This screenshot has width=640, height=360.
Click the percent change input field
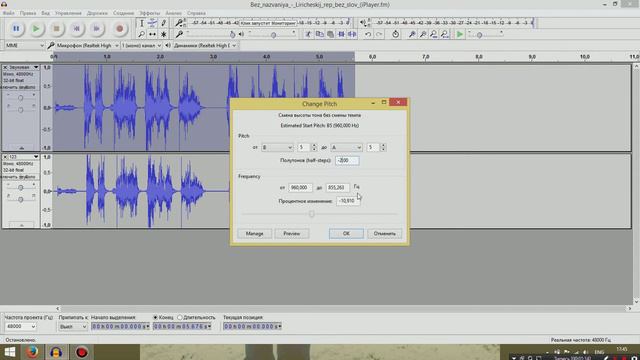348,201
